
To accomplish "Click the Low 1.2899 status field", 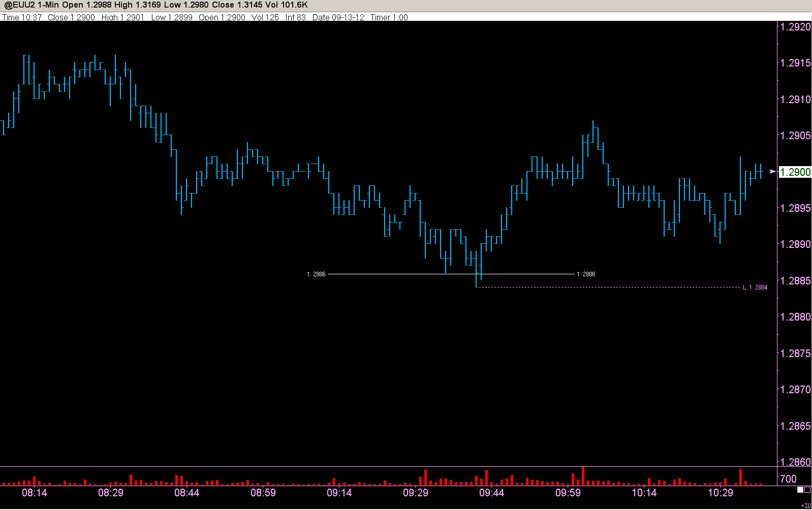I will point(172,17).
